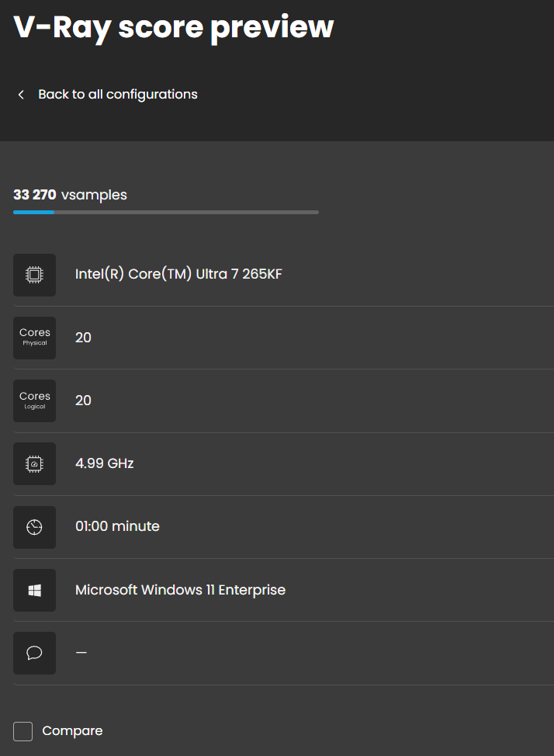Click the back chevron arrow
Image resolution: width=554 pixels, height=756 pixels.
(21, 95)
